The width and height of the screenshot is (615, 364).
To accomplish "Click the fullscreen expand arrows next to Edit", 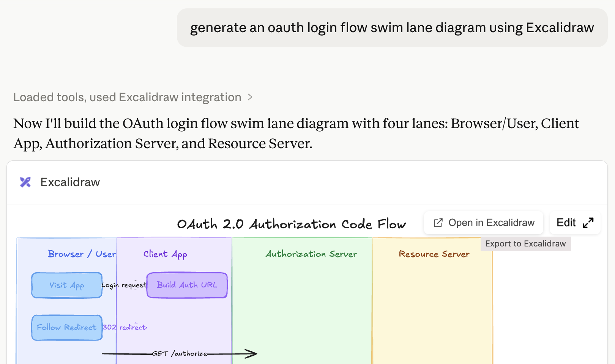I will pos(589,223).
